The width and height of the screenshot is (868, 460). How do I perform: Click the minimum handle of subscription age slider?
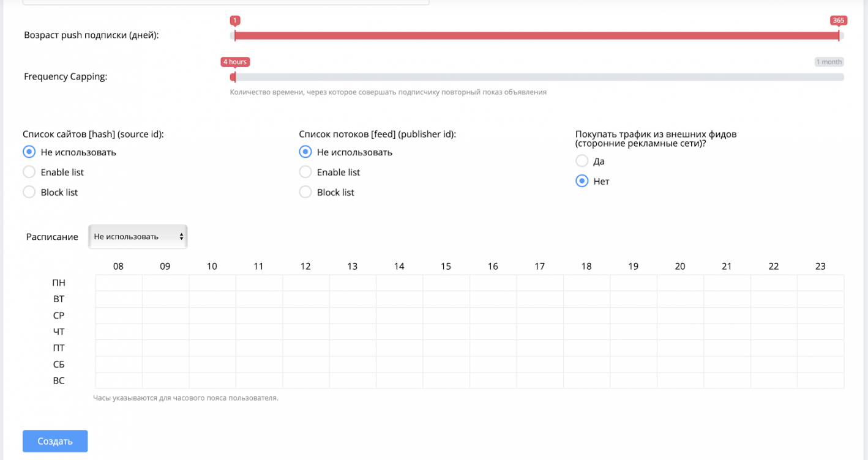(x=235, y=35)
